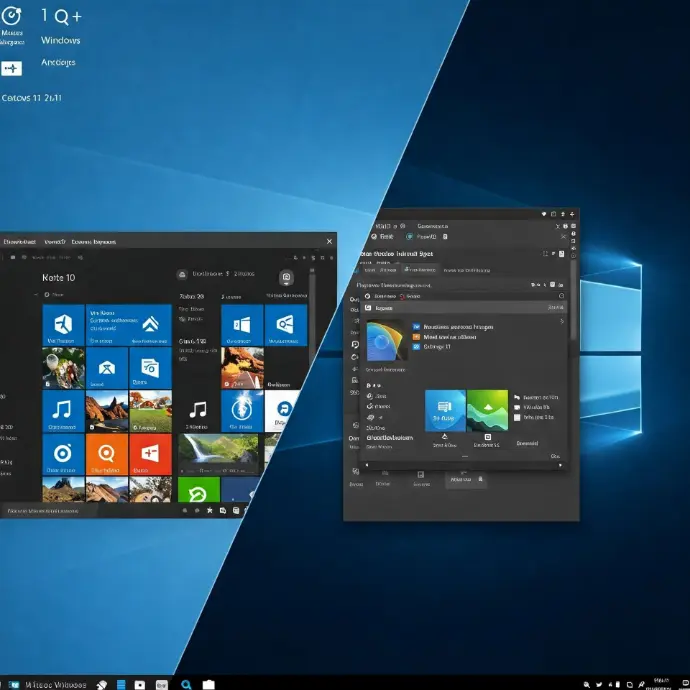Open the red tile with flag plus icon
Viewport: 690px width, 690px height.
[x=150, y=454]
